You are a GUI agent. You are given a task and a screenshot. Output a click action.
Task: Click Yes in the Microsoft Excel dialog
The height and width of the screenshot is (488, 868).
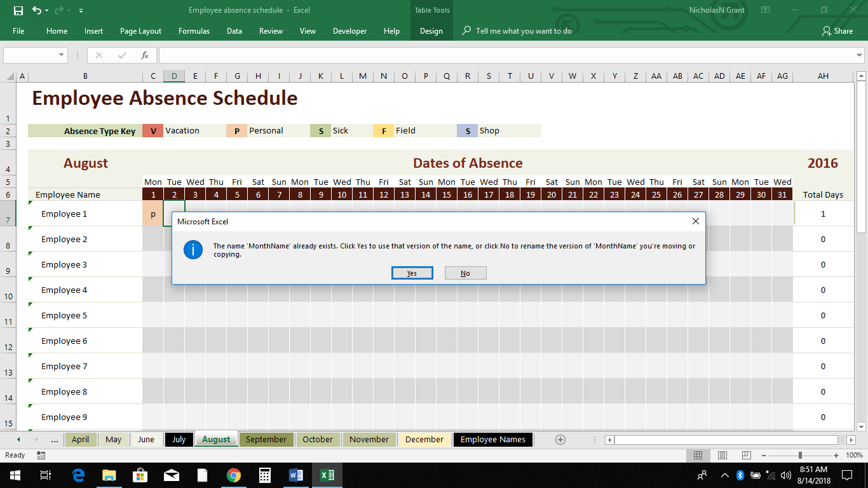(412, 273)
